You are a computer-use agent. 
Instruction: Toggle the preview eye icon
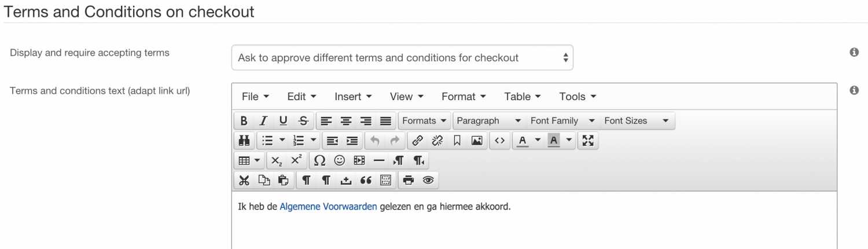click(x=428, y=180)
